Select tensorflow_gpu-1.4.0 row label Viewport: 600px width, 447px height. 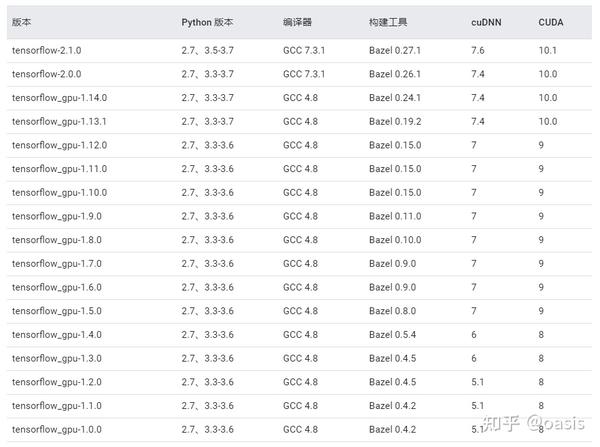(57, 335)
